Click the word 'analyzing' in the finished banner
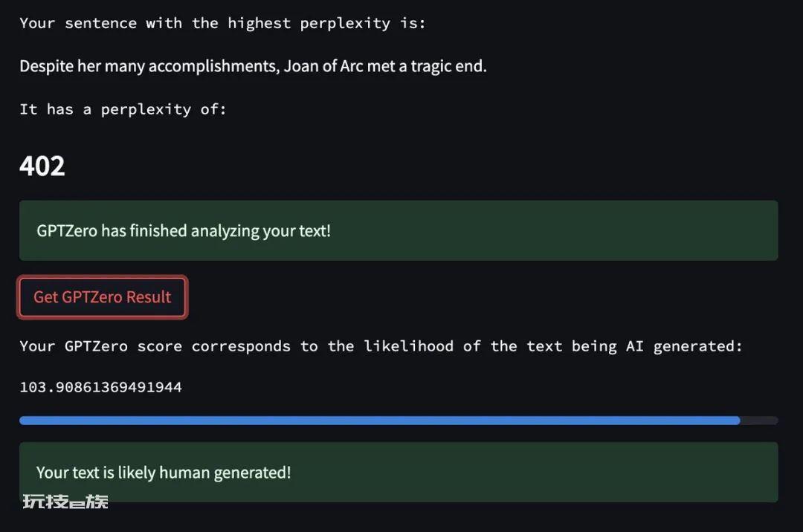Viewport: 803px width, 532px height. coord(225,231)
